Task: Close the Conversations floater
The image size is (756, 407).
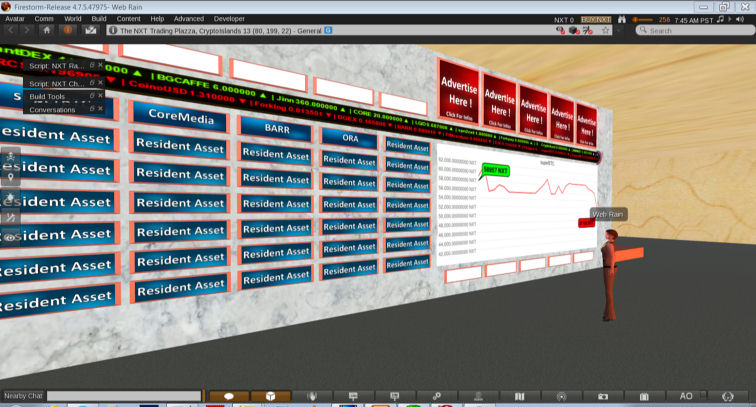Action: click(x=100, y=109)
